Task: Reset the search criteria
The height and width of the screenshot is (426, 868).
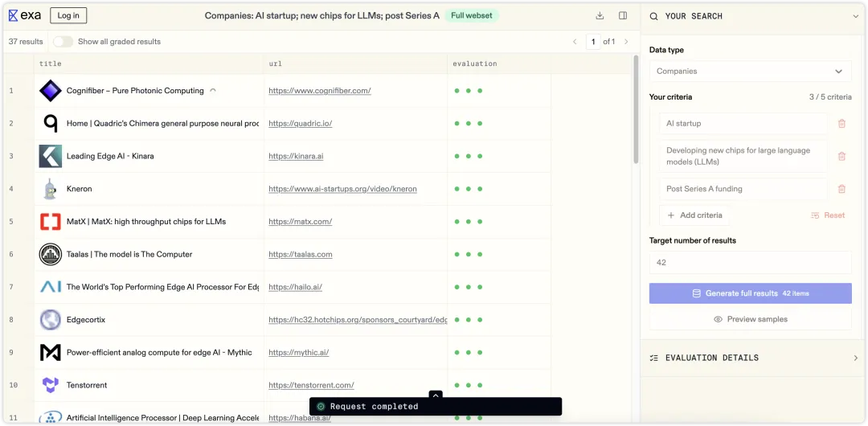Action: [x=828, y=215]
